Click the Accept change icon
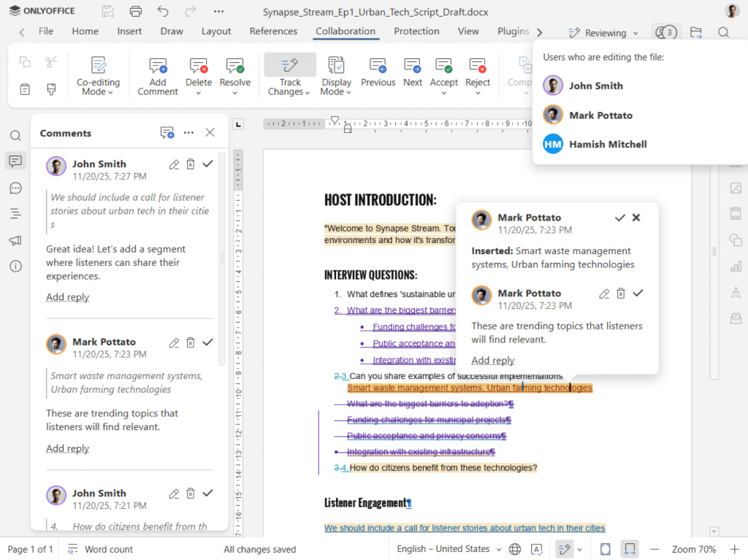 click(443, 66)
